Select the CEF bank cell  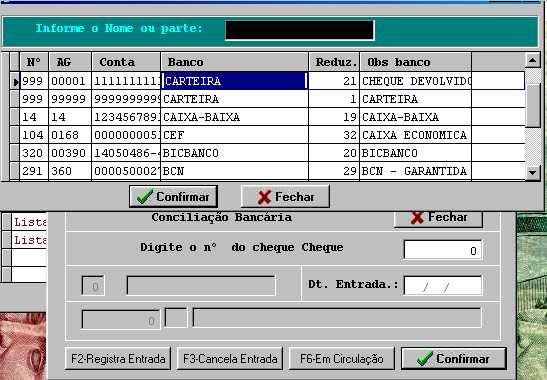[234, 135]
